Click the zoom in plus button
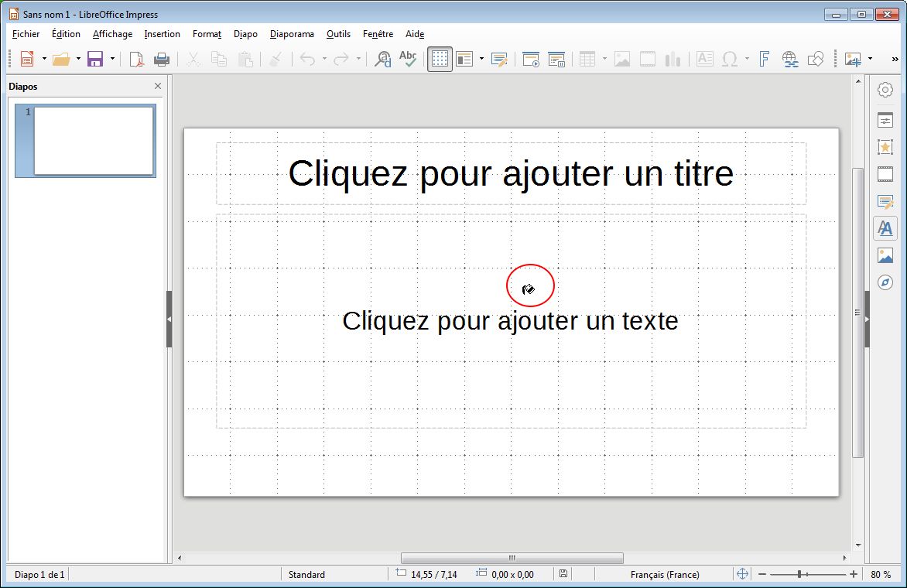The width and height of the screenshot is (907, 588). coord(853,574)
